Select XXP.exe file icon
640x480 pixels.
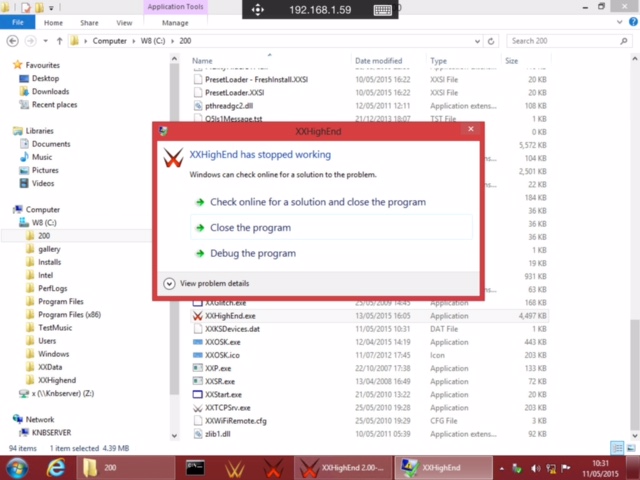[198, 368]
